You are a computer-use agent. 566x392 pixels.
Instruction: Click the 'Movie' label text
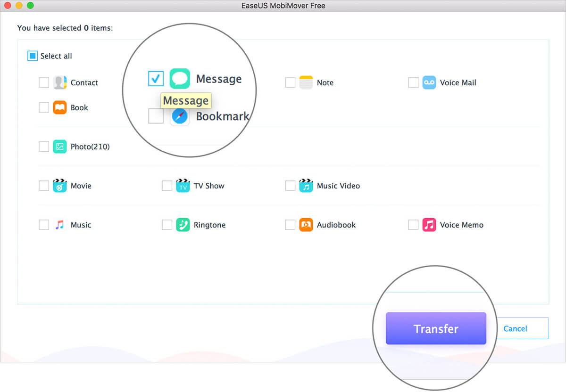coord(81,186)
